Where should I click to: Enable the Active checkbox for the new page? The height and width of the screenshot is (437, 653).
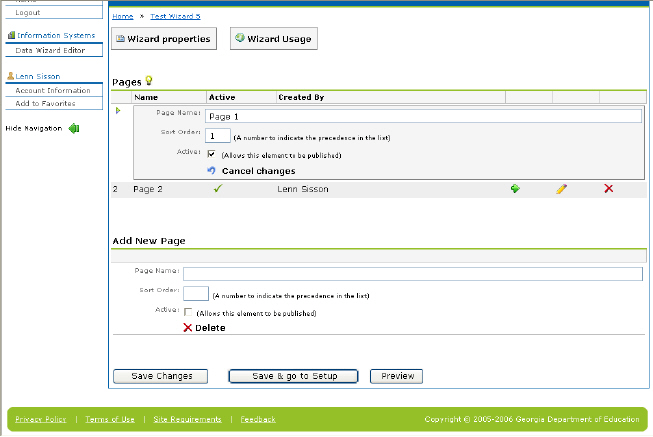188,312
